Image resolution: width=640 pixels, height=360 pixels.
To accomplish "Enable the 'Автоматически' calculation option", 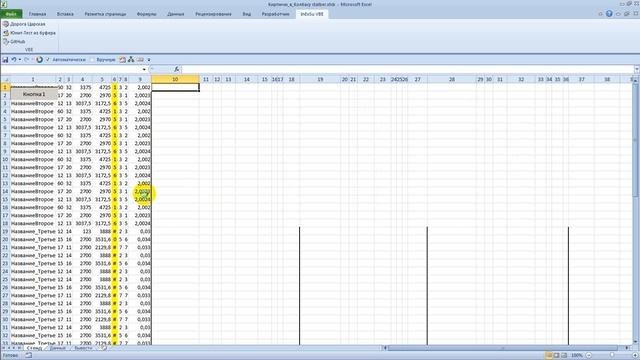I will (65, 60).
